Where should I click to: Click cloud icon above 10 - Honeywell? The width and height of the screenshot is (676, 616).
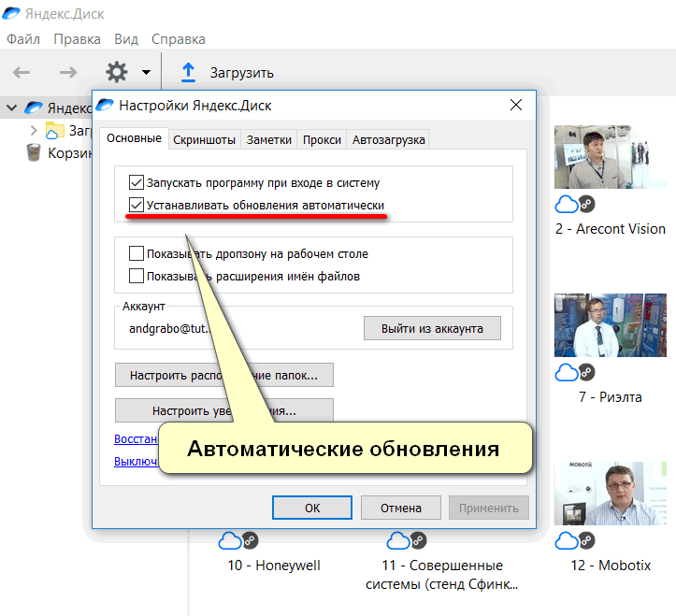(x=230, y=540)
